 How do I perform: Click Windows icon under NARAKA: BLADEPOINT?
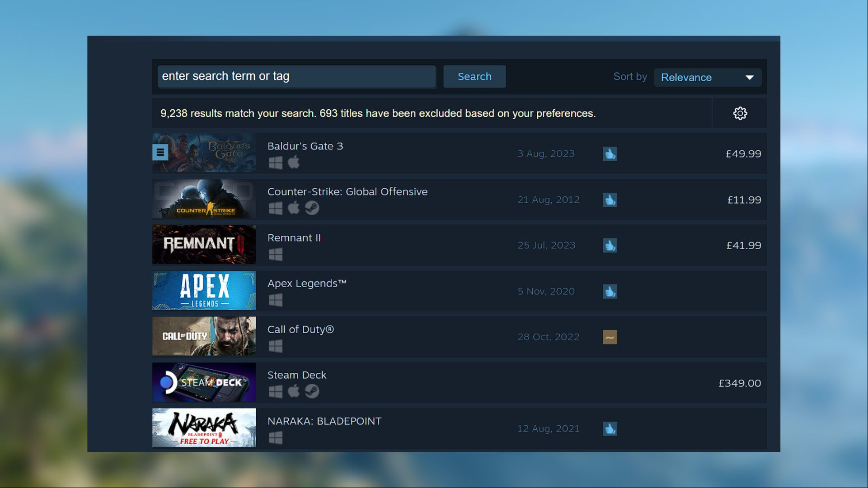(x=275, y=437)
